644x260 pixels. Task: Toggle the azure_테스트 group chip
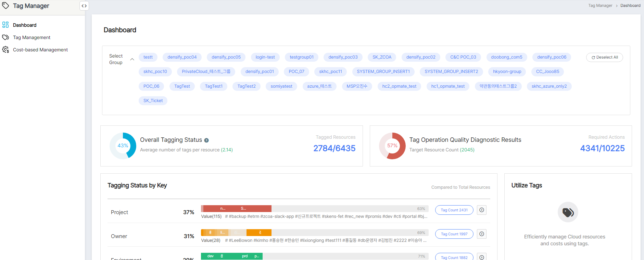319,86
